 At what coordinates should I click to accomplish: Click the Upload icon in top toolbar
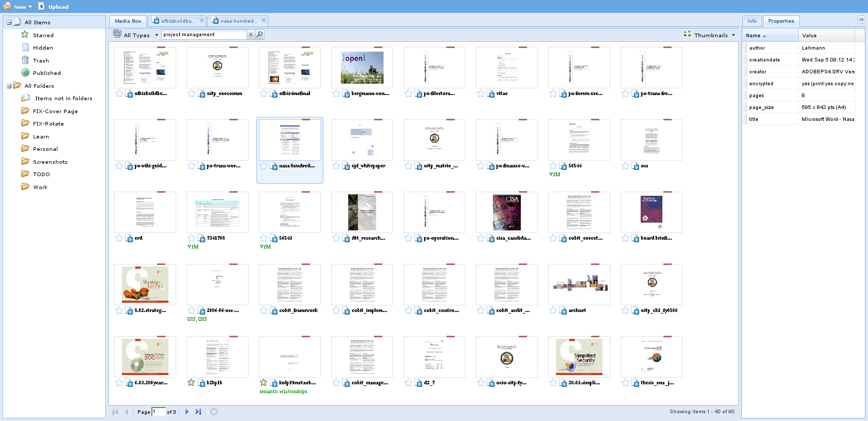coord(42,7)
